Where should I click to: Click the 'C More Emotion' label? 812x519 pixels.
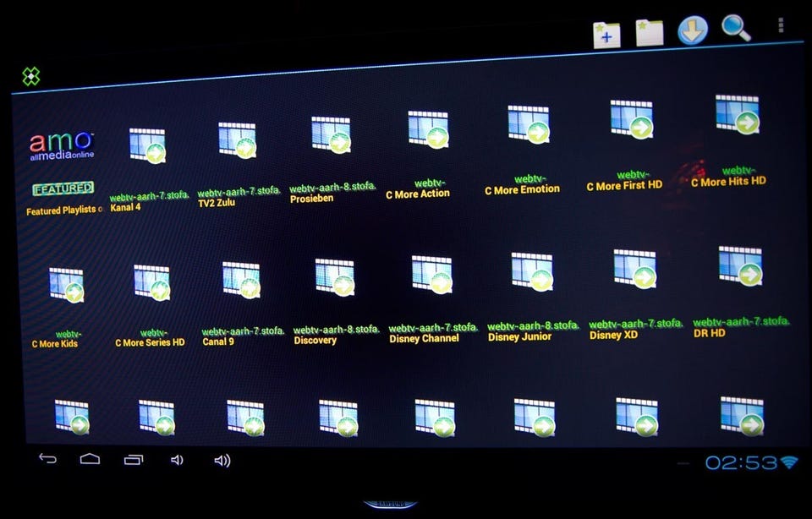tap(522, 190)
